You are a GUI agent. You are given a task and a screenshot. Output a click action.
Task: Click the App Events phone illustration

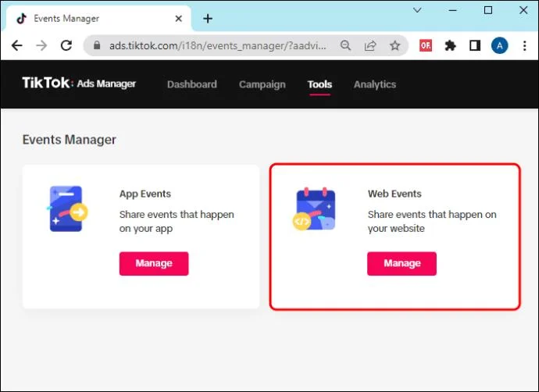tap(69, 208)
